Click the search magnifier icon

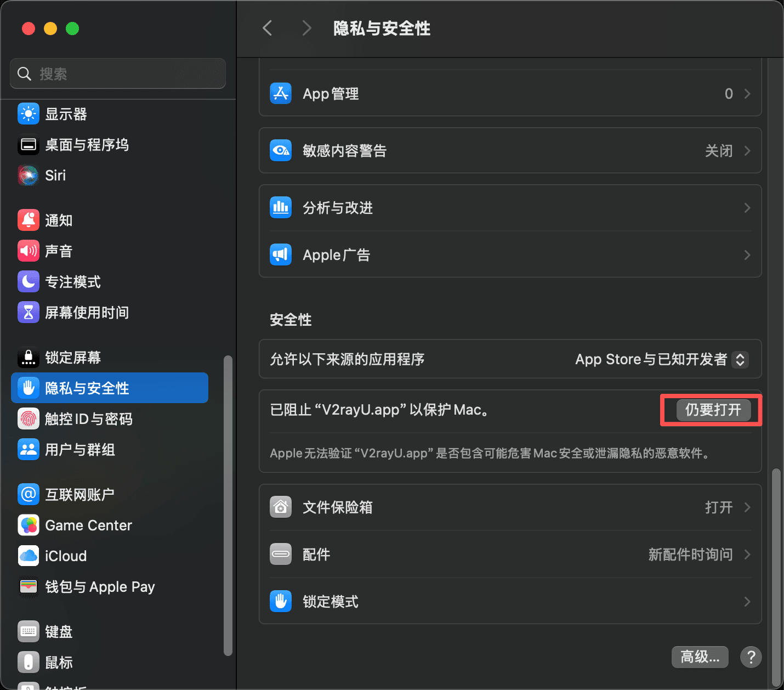pos(24,73)
